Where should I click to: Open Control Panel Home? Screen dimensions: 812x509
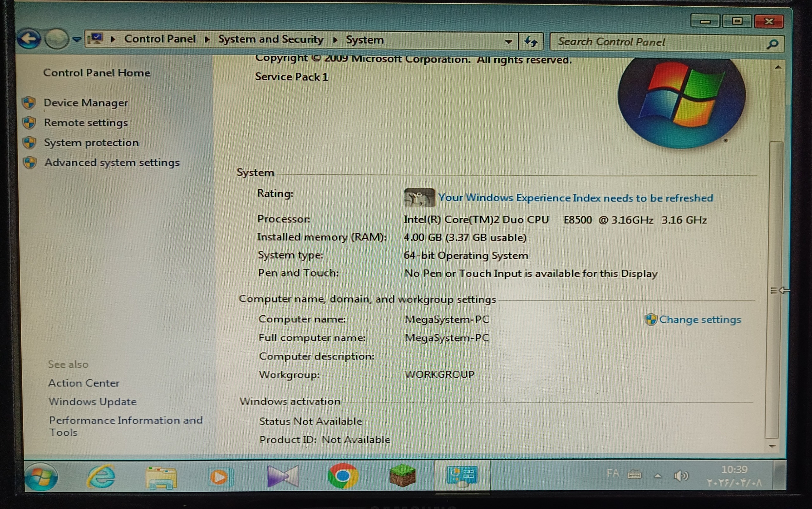pyautogui.click(x=97, y=73)
